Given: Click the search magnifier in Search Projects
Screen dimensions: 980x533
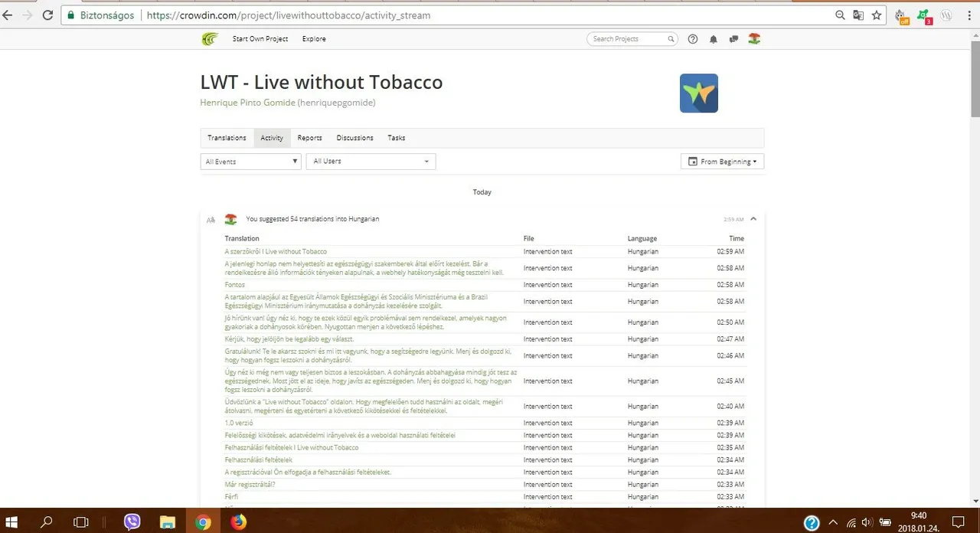Looking at the screenshot, I should [671, 39].
